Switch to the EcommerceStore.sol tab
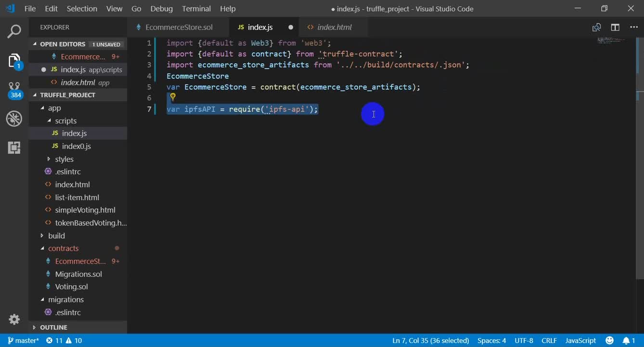The height and width of the screenshot is (347, 644). pyautogui.click(x=178, y=27)
